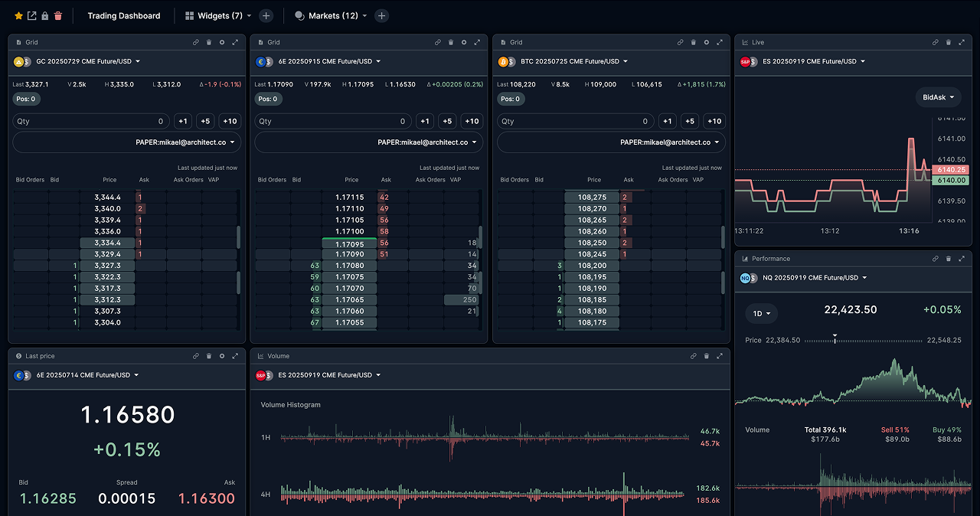Expand the Volume widget to fullscreen
The height and width of the screenshot is (516, 980).
pyautogui.click(x=718, y=355)
